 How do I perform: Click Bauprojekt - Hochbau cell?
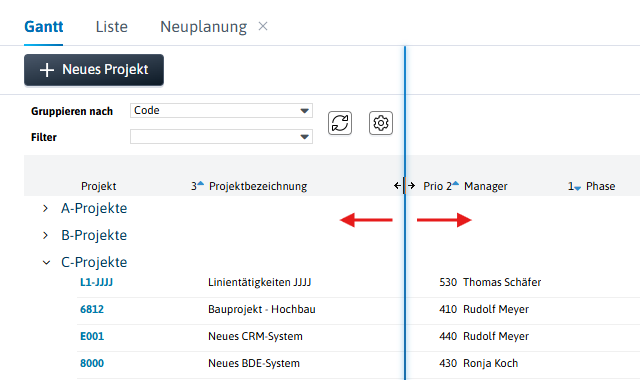262,309
